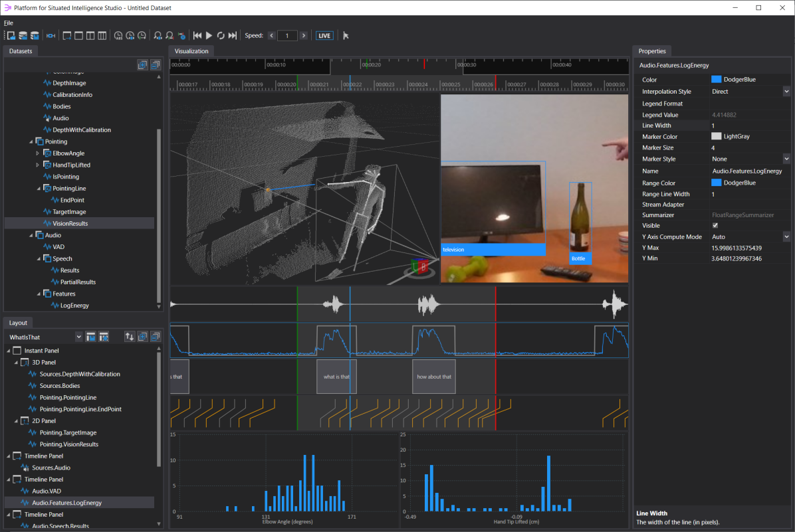The width and height of the screenshot is (795, 532).
Task: Click the Y Max value field
Action: click(x=750, y=248)
